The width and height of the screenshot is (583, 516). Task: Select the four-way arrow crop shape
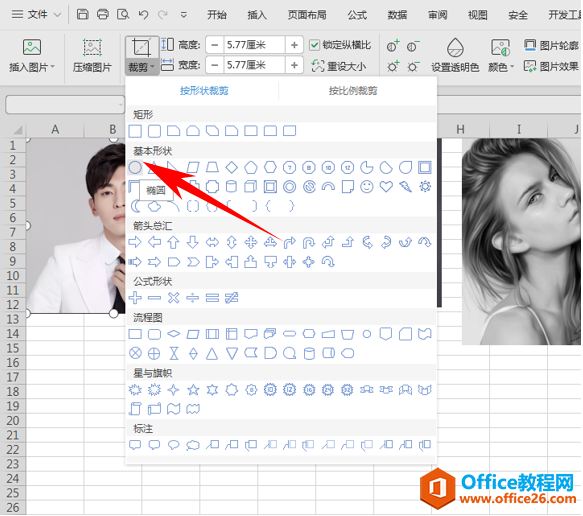tap(251, 242)
